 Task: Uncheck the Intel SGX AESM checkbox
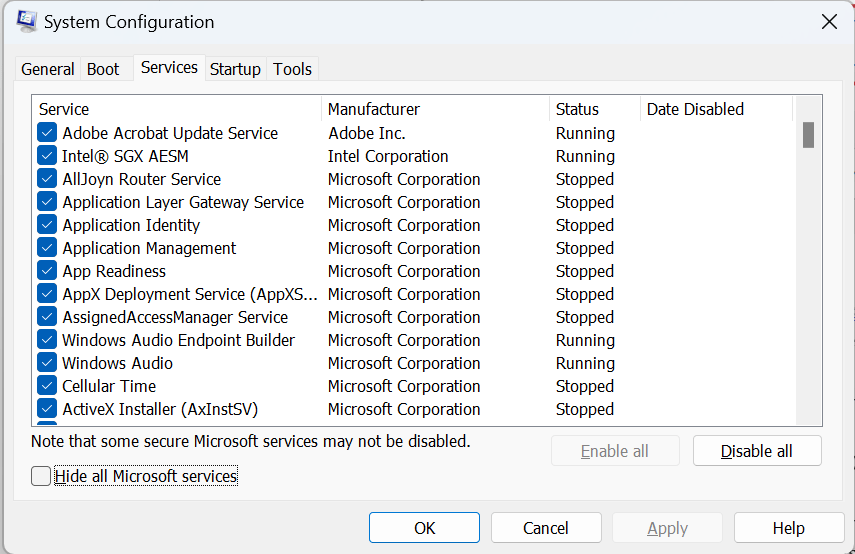tap(47, 155)
